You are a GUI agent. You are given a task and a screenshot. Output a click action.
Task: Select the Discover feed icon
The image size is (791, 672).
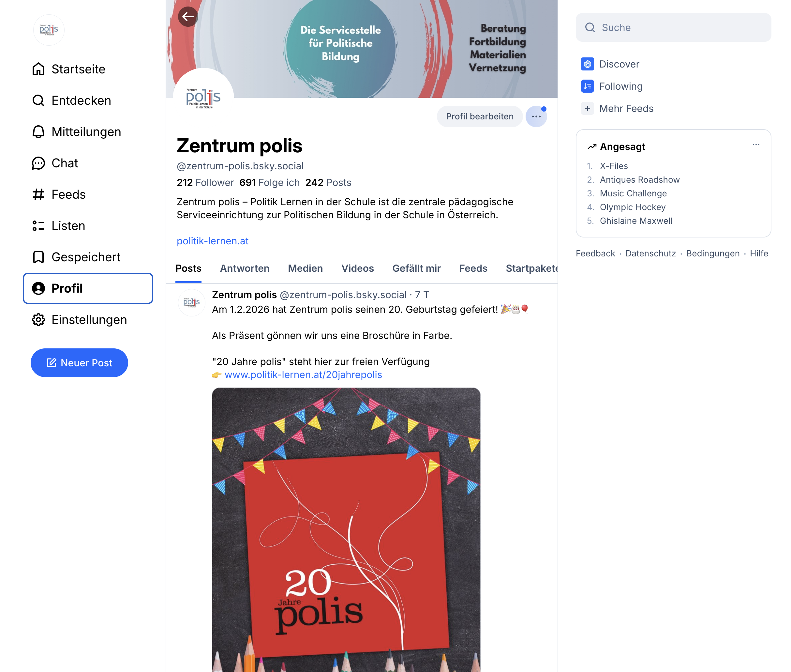[587, 64]
